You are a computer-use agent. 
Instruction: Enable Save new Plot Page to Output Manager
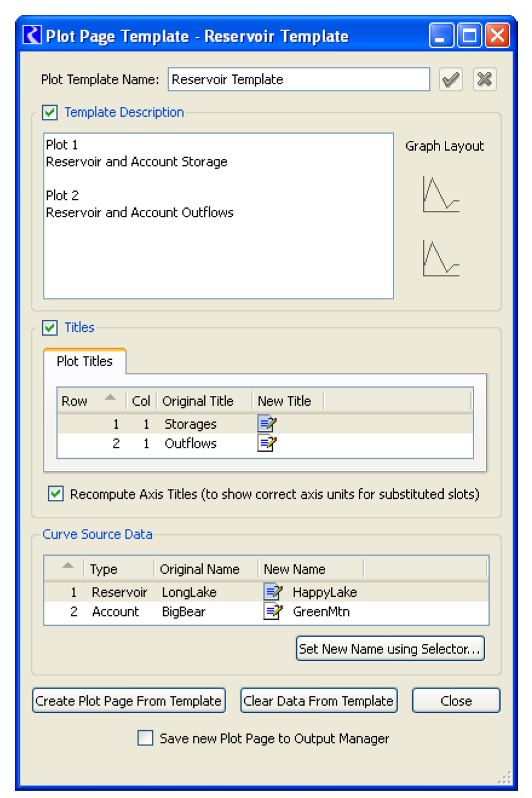[x=145, y=738]
